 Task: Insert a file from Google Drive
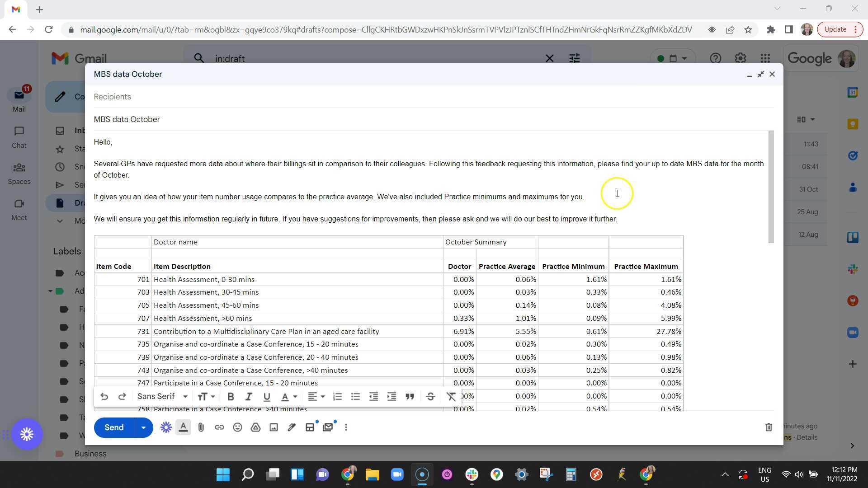255,427
